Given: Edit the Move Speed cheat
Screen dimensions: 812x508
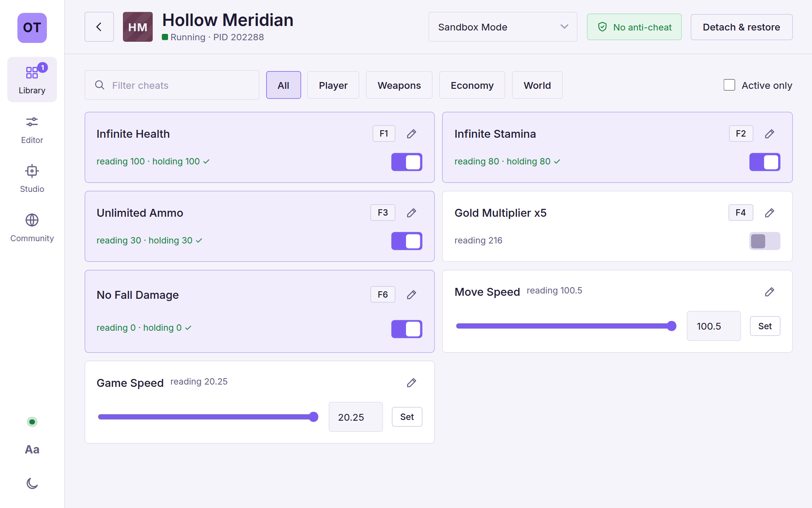Looking at the screenshot, I should pyautogui.click(x=770, y=292).
